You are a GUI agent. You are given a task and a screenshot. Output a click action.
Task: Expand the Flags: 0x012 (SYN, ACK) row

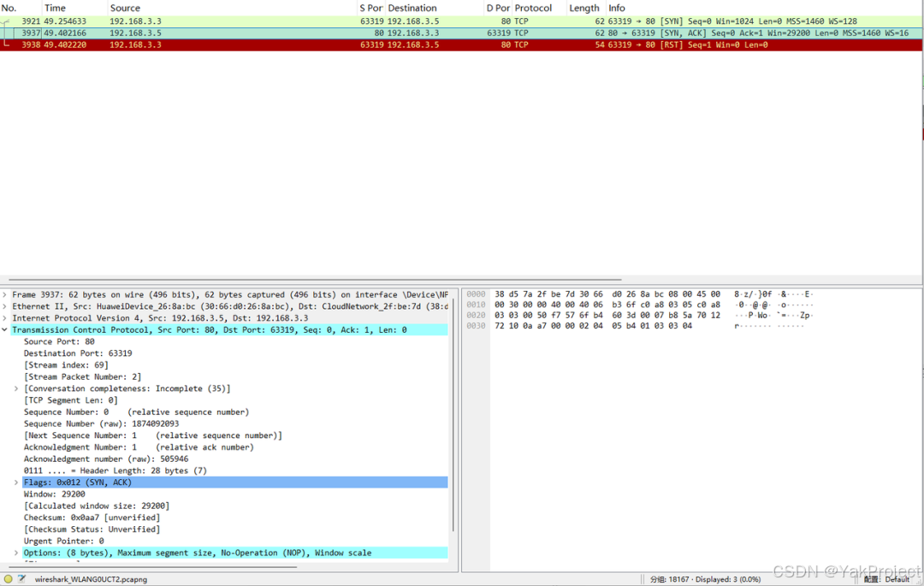pyautogui.click(x=16, y=482)
